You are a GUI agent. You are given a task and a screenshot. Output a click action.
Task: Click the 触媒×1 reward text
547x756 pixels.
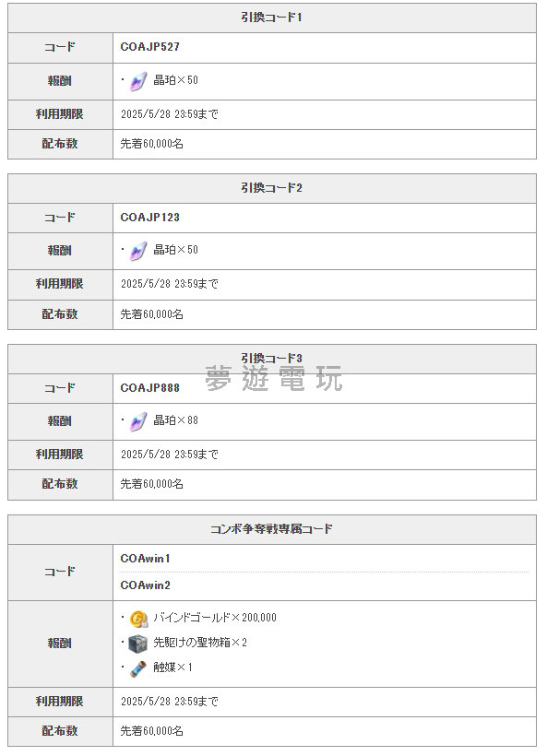click(172, 667)
